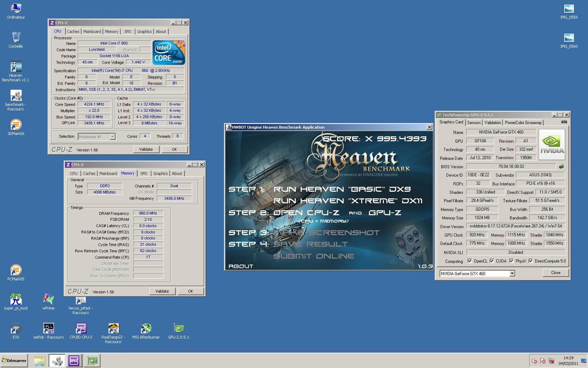This screenshot has width=588, height=368.
Task: Open Graphics tab in lower CPU-Z window
Action: (x=160, y=174)
